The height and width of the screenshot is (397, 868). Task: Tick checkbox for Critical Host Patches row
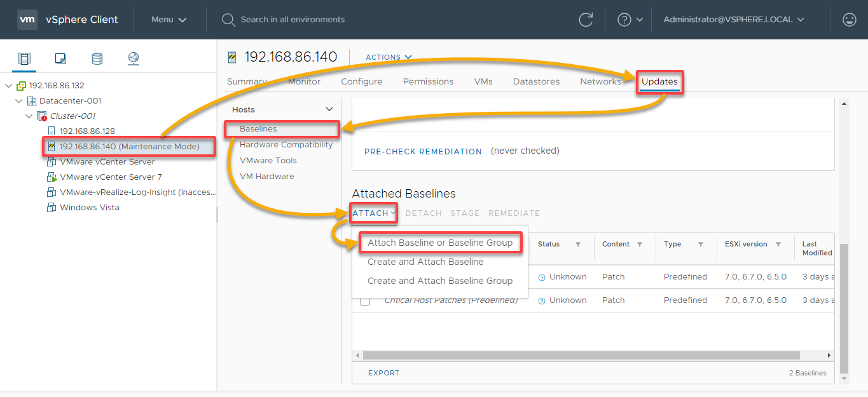click(365, 300)
